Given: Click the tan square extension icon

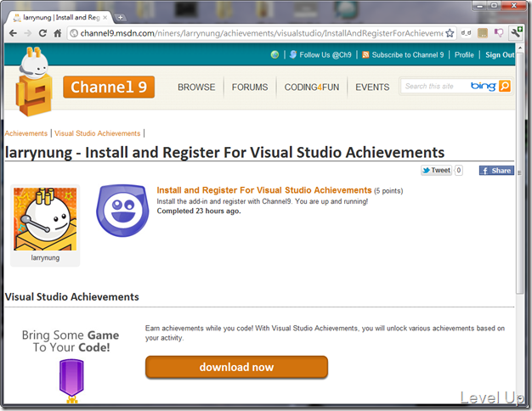Looking at the screenshot, I should coord(483,33).
